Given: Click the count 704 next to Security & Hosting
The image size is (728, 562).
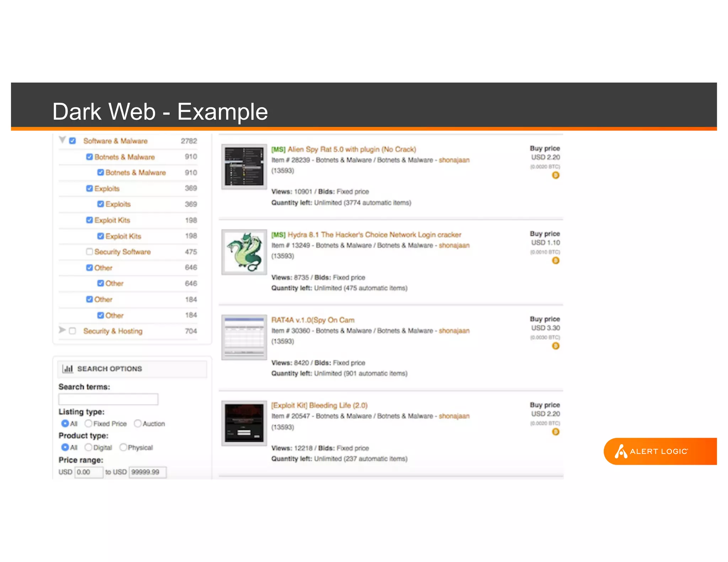Looking at the screenshot, I should coord(191,331).
